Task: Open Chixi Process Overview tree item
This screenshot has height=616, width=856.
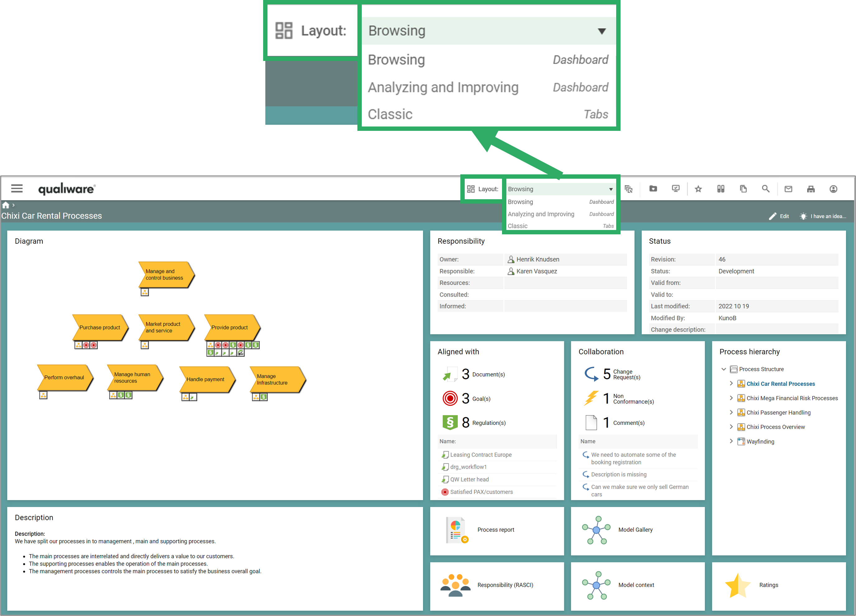Action: (776, 427)
